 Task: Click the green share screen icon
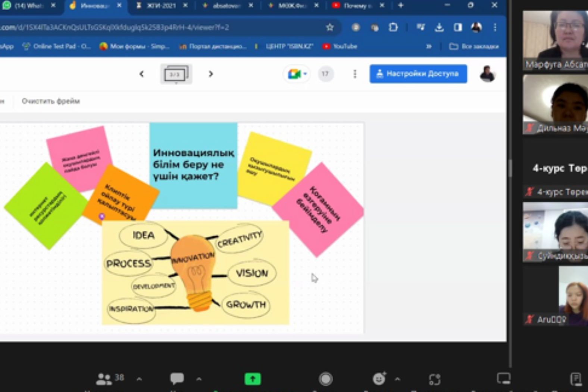pos(253,379)
